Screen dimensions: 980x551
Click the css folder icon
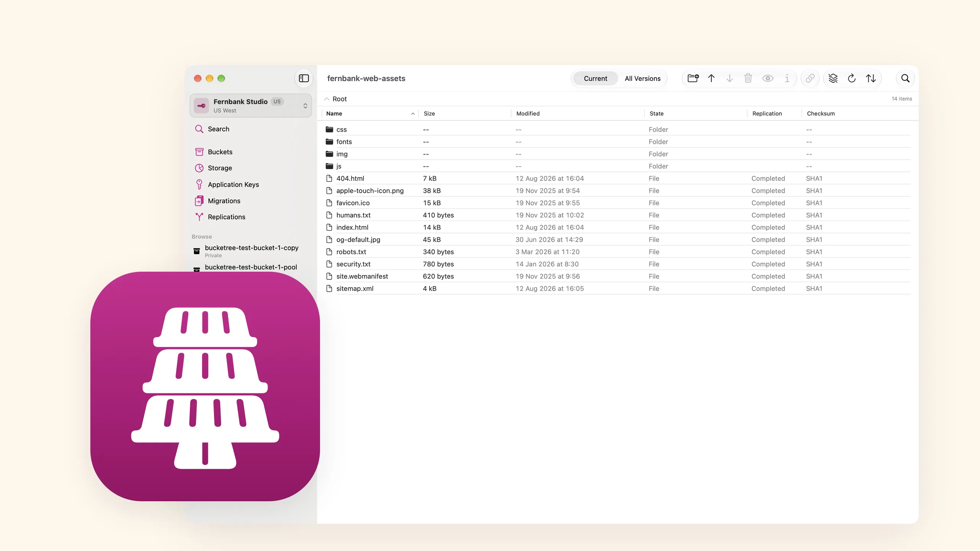point(329,129)
